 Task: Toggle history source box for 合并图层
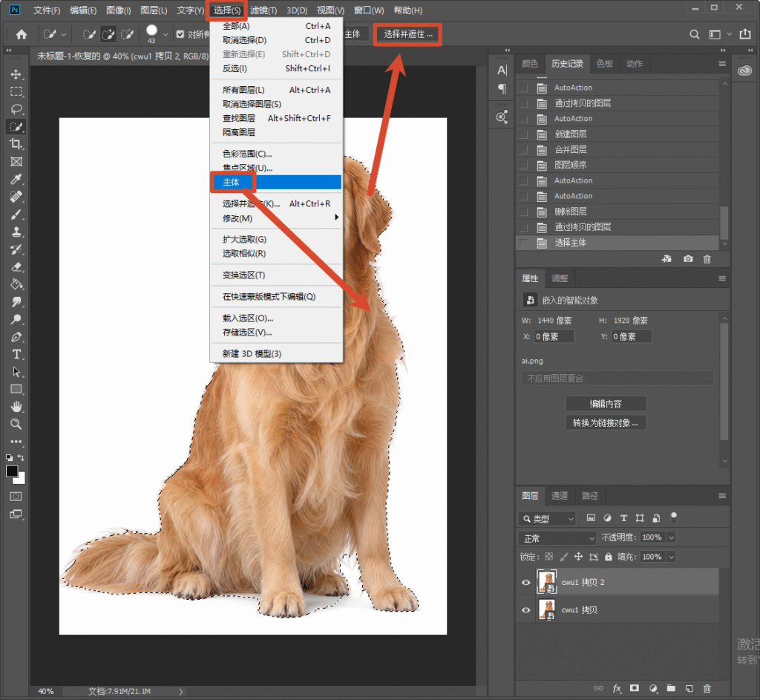523,150
